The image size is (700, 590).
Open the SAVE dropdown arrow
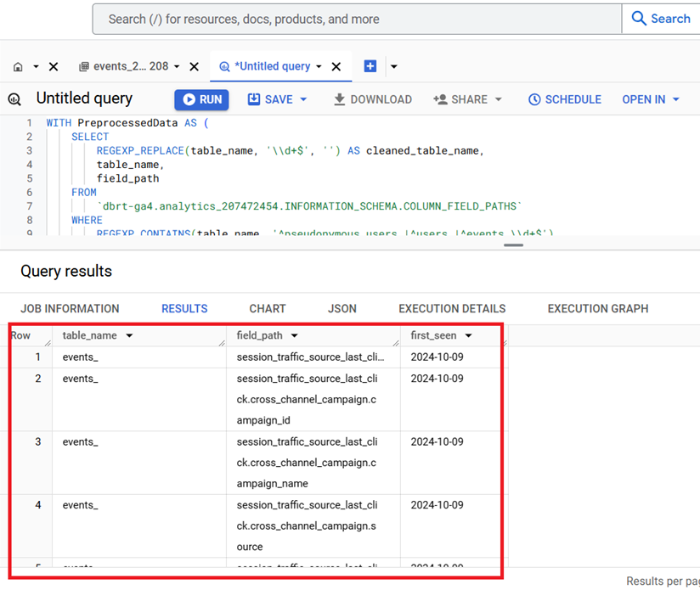[x=303, y=99]
